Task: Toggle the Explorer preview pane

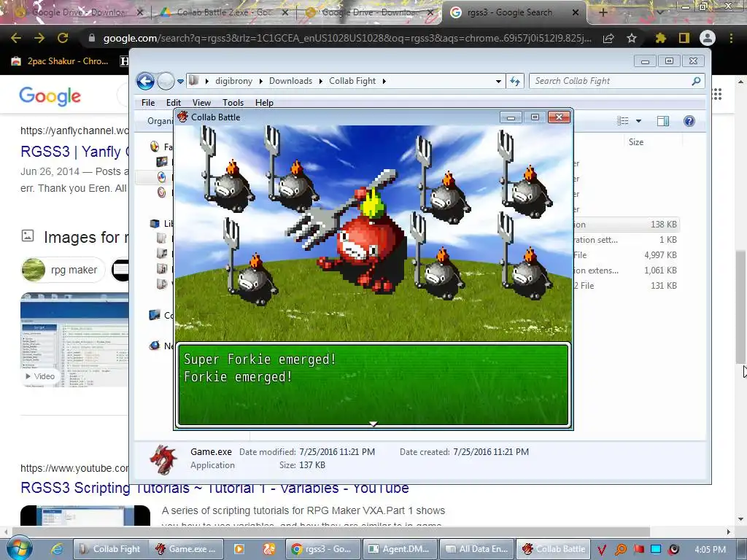Action: pos(662,121)
